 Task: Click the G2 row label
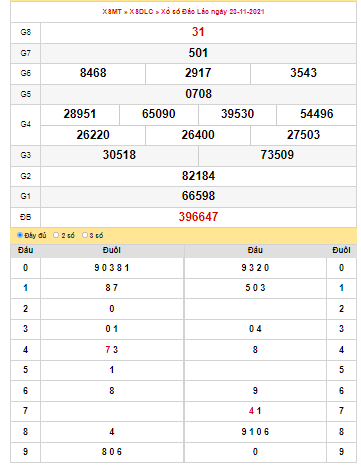pyautogui.click(x=26, y=176)
